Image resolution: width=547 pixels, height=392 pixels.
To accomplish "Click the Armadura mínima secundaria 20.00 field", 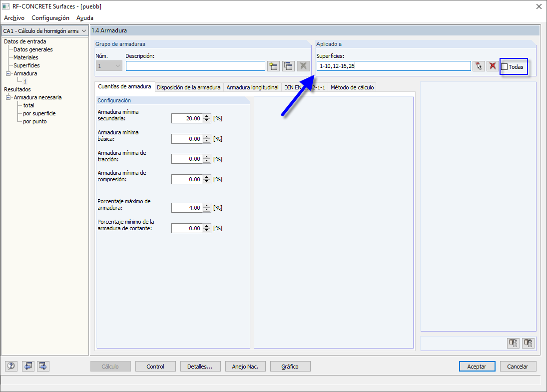I will 187,118.
